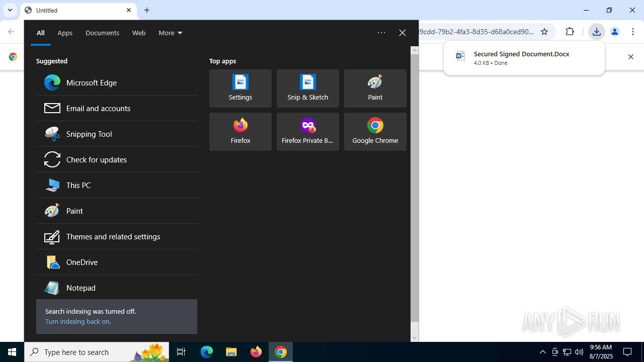The height and width of the screenshot is (362, 644).
Task: Open Firefox from the taskbar
Action: pyautogui.click(x=256, y=352)
